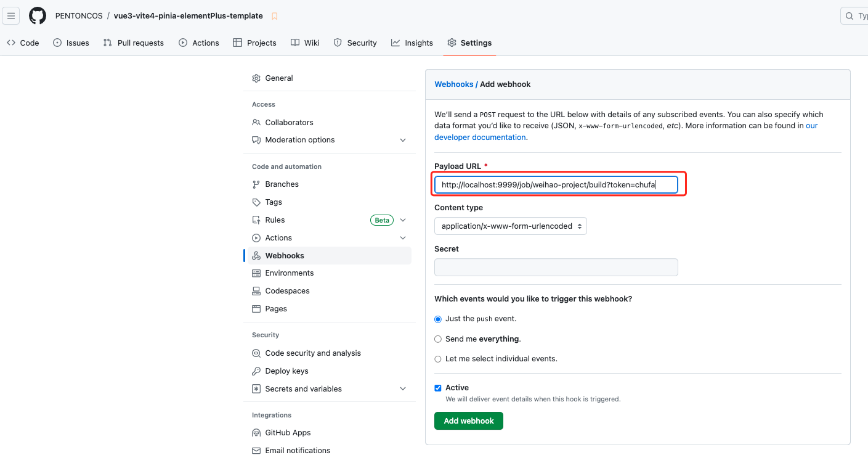Click the Pull requests branch icon
Image resolution: width=868 pixels, height=476 pixels.
pos(108,43)
